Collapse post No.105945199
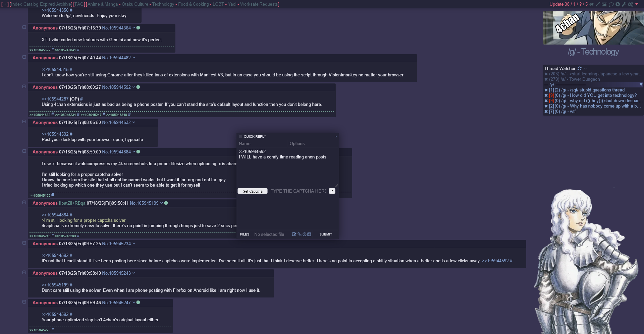This screenshot has width=644, height=334. (x=24, y=202)
